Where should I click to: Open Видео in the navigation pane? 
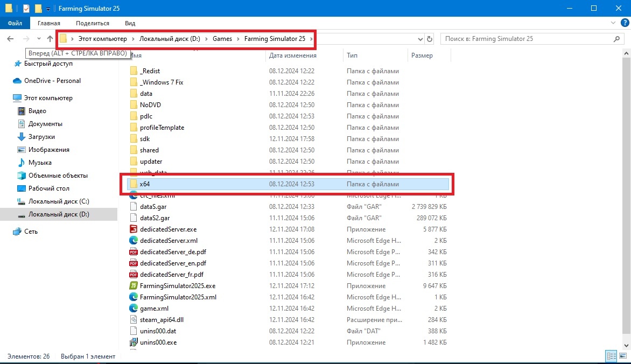pos(37,111)
